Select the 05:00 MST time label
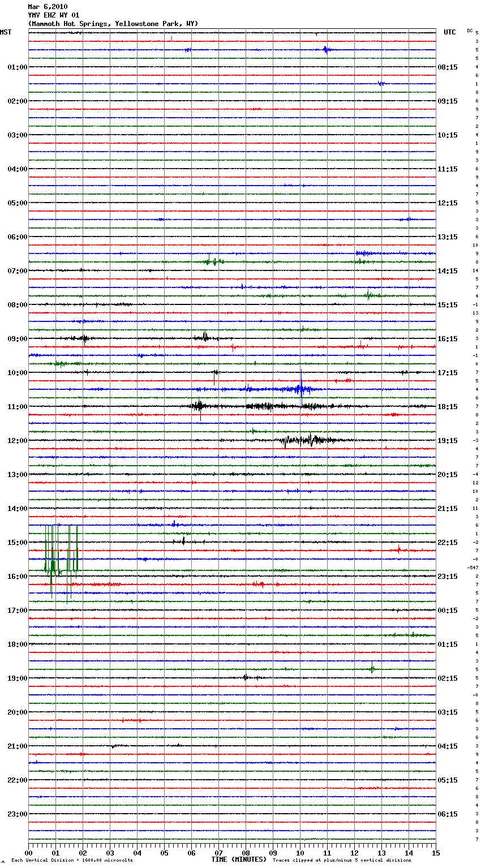Viewport: 481px width, 868px height. tap(18, 203)
